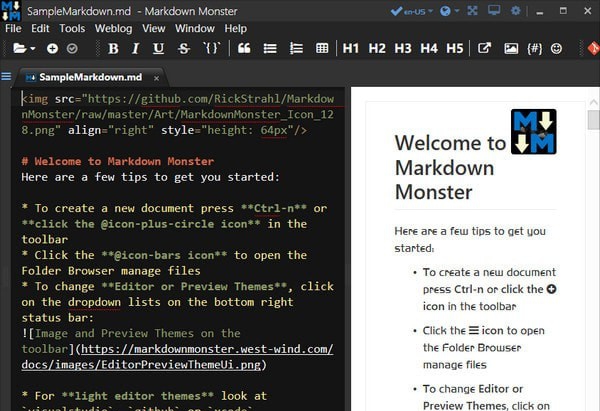Screen dimensions: 600x411
Task: Toggle distraction-free mode expand arrows icon
Action: click(473, 11)
